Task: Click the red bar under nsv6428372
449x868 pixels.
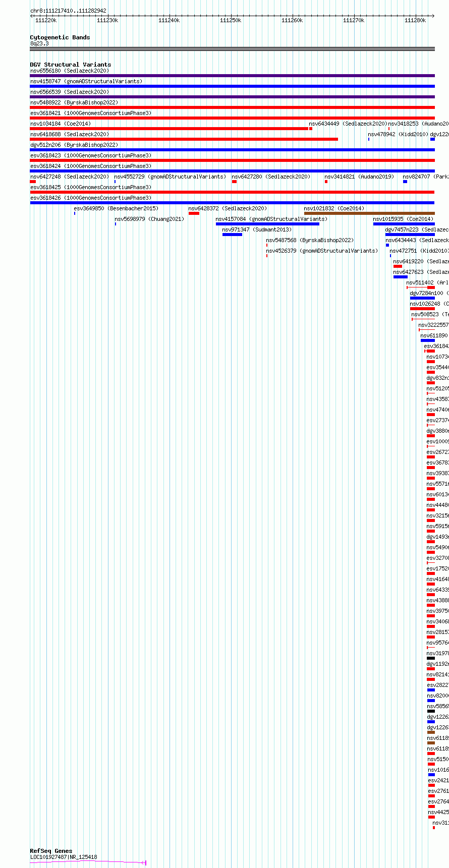Action: 194,213
